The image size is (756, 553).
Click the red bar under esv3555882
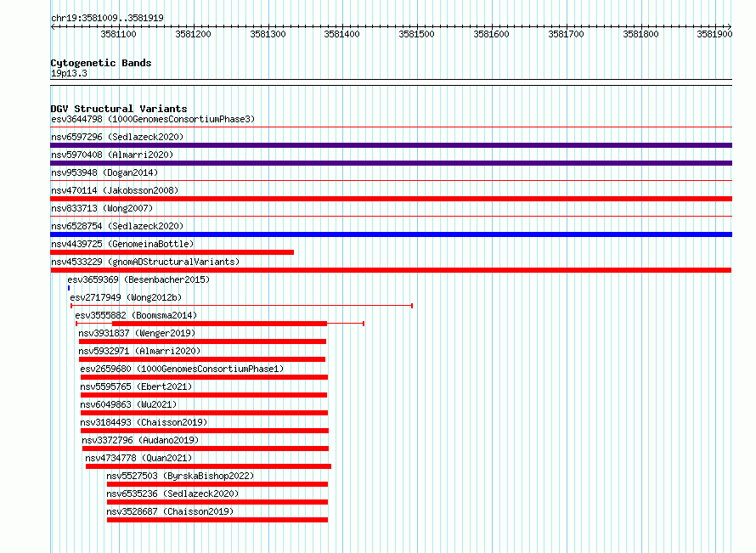click(x=219, y=324)
